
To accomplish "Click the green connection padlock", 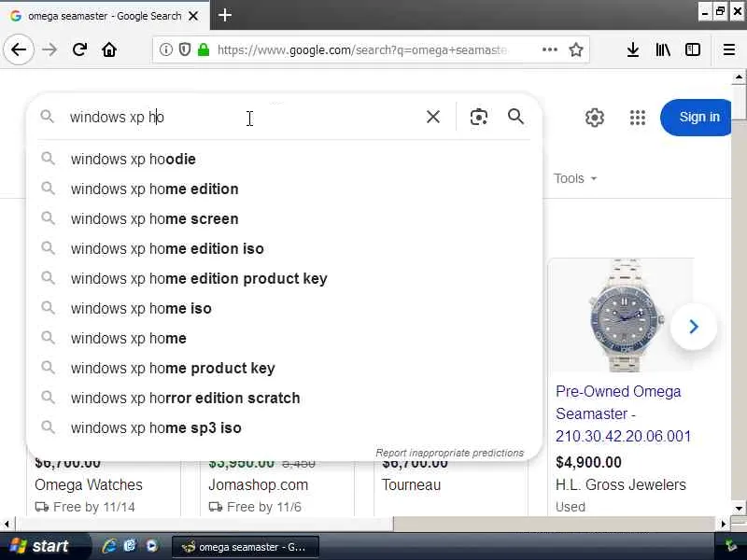I will [x=204, y=49].
